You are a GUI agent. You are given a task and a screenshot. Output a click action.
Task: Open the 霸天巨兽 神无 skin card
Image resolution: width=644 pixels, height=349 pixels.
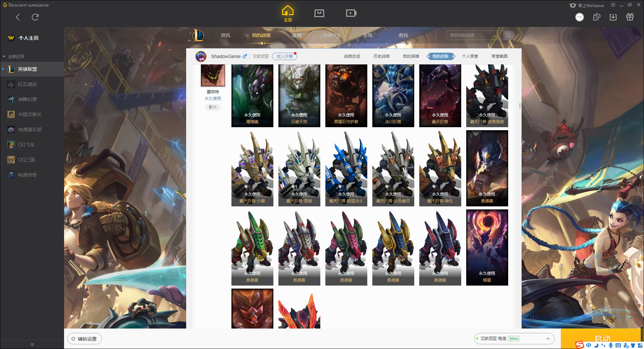click(440, 168)
